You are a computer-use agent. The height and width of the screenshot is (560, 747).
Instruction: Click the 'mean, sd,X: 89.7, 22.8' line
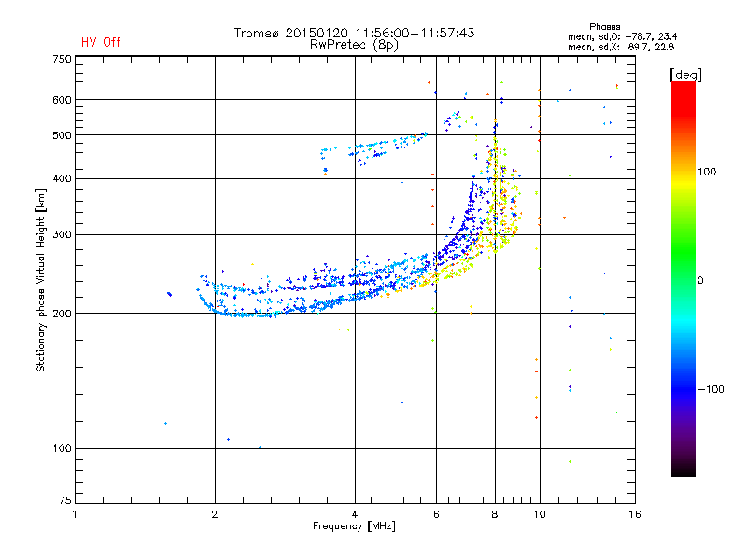(621, 47)
